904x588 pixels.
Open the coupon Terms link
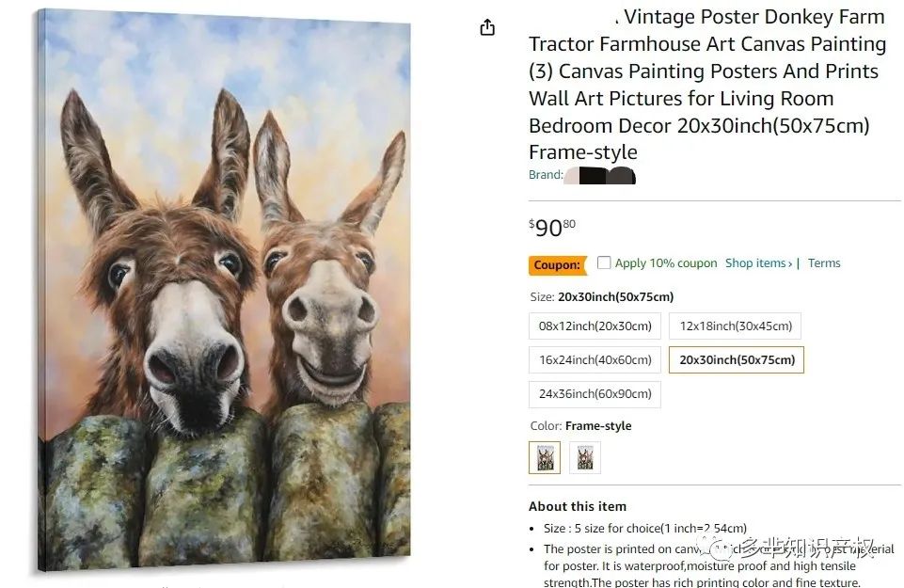[x=824, y=263]
